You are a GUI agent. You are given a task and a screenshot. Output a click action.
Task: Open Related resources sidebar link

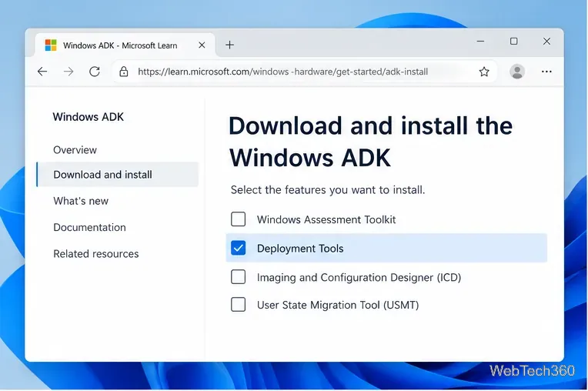point(96,254)
